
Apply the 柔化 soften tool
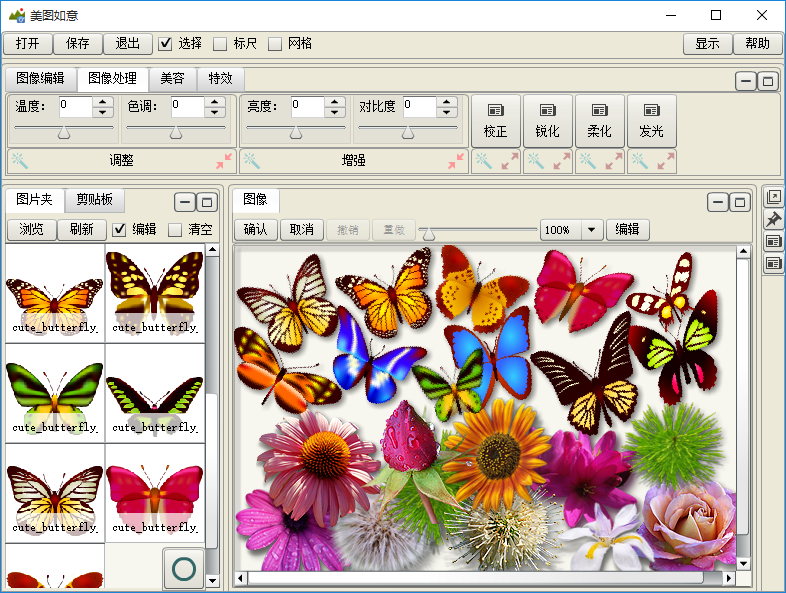click(x=600, y=121)
